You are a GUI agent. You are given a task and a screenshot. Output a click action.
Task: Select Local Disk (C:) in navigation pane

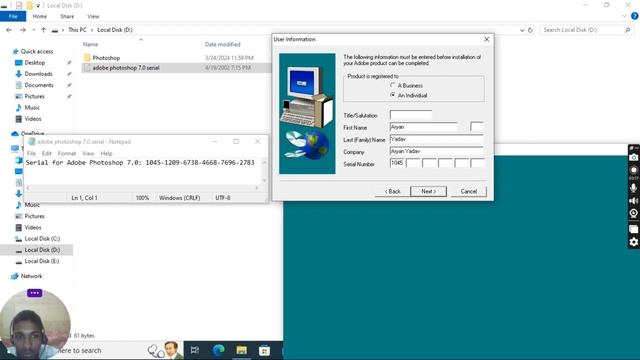click(42, 238)
